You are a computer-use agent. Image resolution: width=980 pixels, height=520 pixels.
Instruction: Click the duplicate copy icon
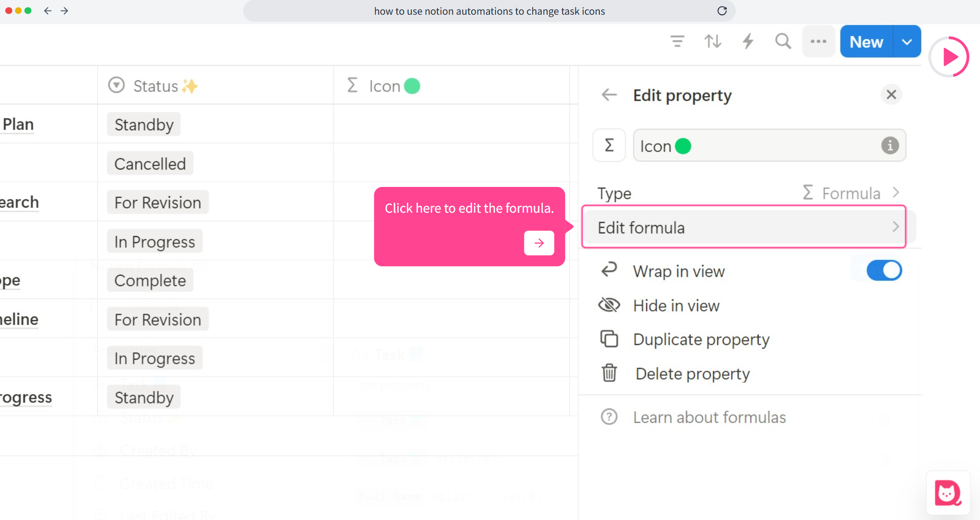609,339
